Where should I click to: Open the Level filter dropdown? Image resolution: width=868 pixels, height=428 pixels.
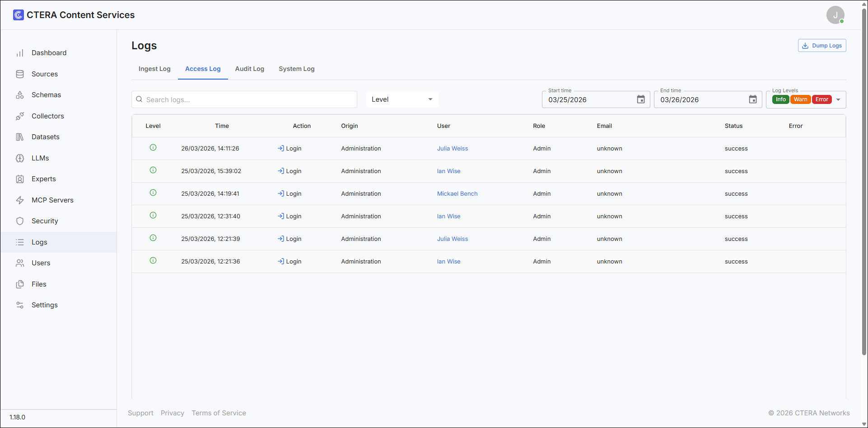click(x=402, y=99)
